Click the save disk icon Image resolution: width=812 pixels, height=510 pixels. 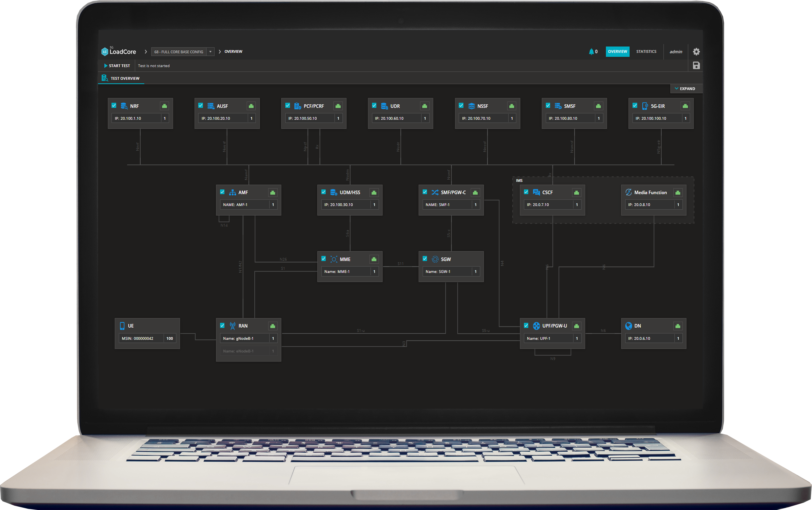[696, 65]
